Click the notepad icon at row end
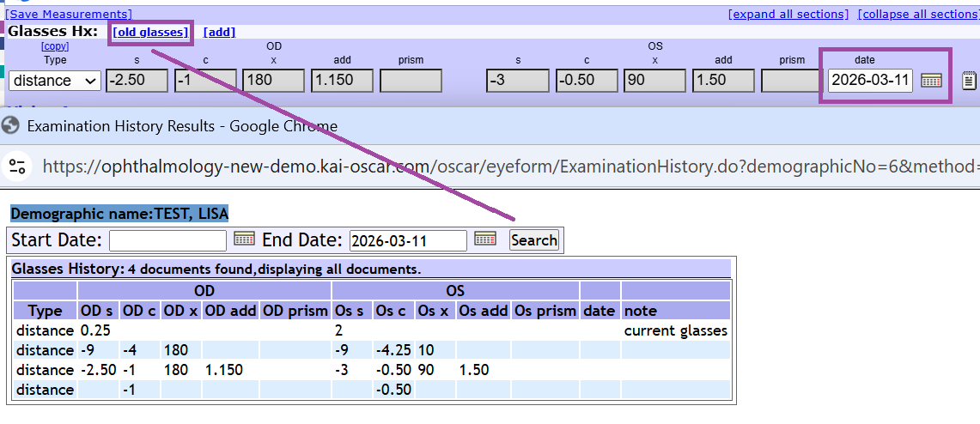The image size is (980, 424). 969,82
